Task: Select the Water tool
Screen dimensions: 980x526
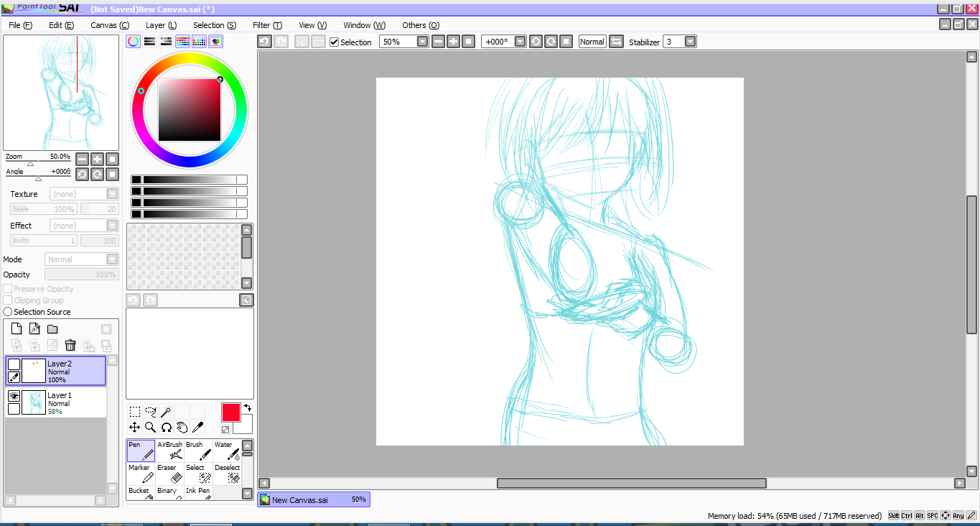Action: click(228, 451)
